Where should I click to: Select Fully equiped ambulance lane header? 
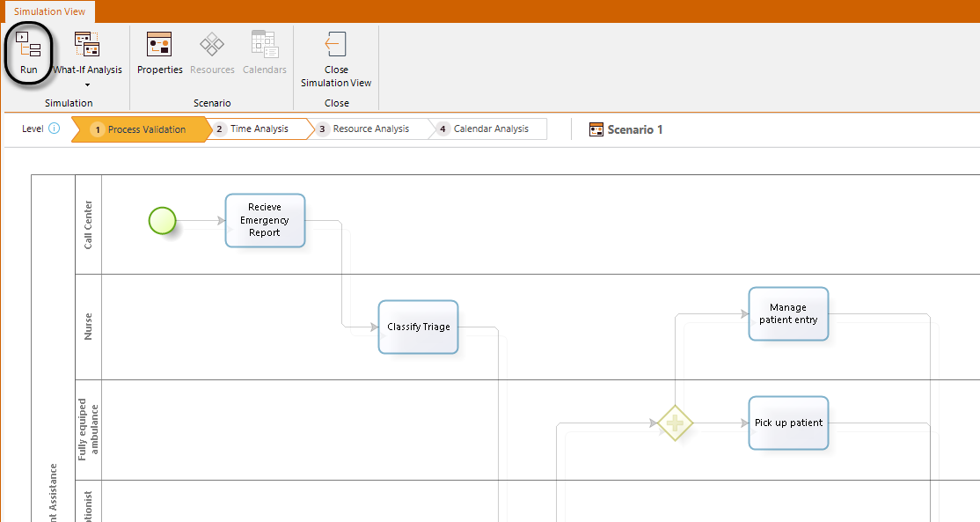pos(88,430)
